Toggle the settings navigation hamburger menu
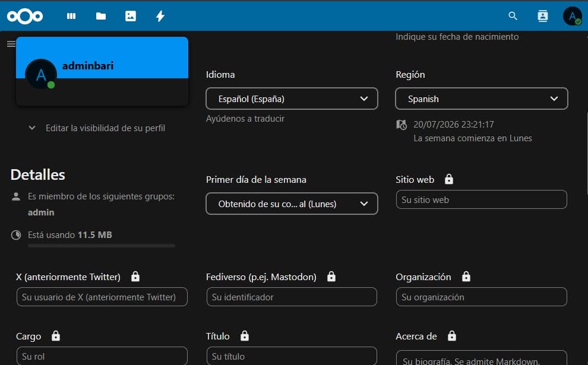The width and height of the screenshot is (588, 365). click(11, 44)
